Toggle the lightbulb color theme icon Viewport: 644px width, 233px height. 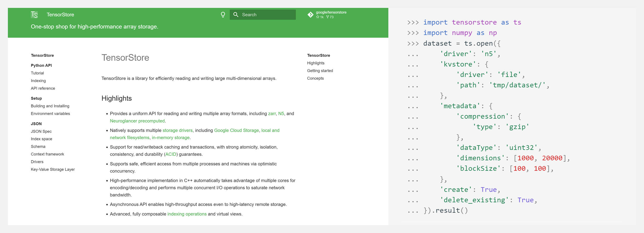point(223,15)
